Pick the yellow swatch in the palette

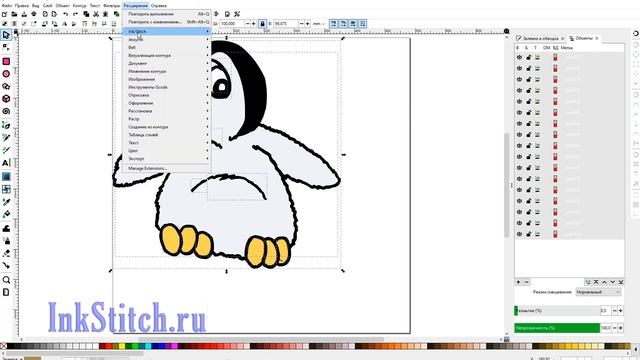coord(122,346)
